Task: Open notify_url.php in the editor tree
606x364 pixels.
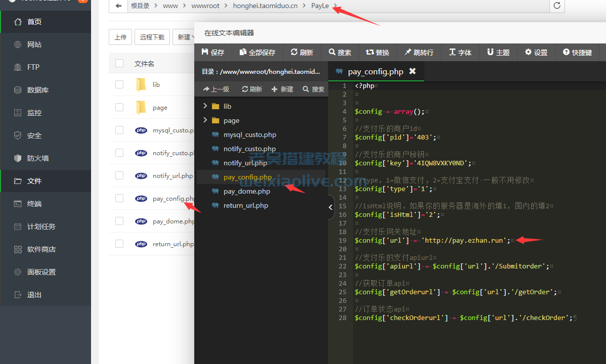Action: (x=245, y=163)
